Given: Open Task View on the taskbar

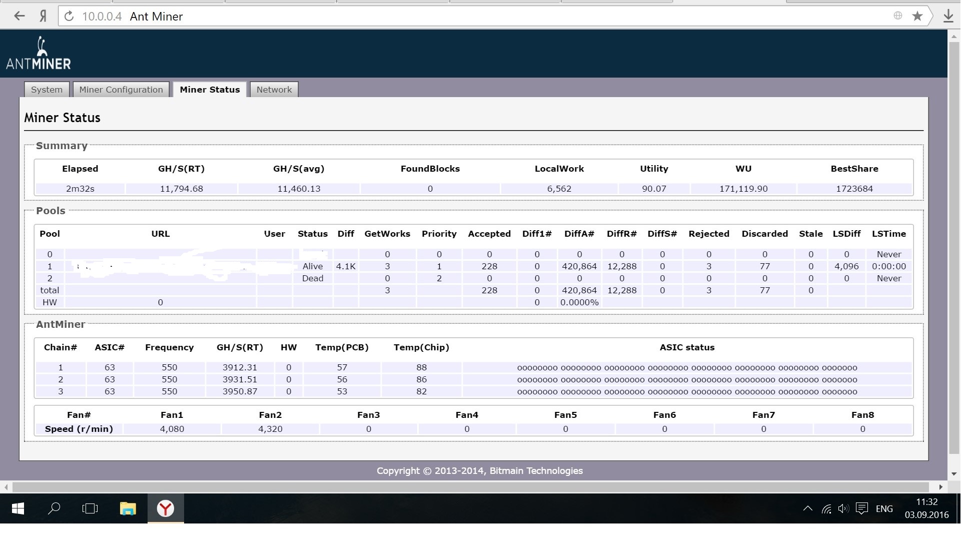Looking at the screenshot, I should coord(90,508).
